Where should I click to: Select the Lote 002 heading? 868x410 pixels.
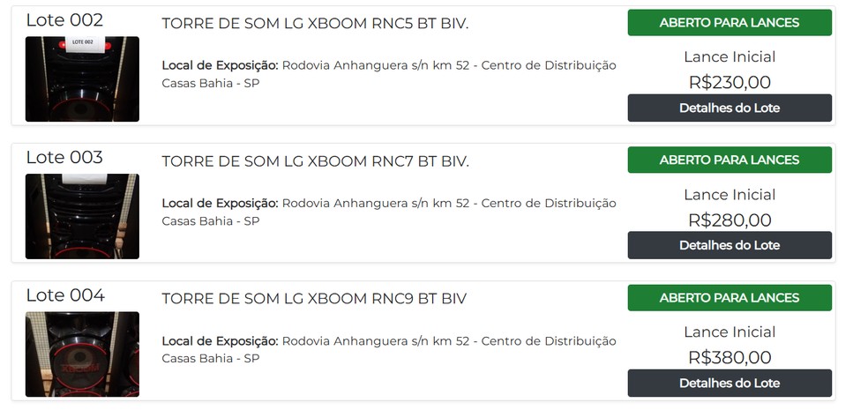point(64,20)
